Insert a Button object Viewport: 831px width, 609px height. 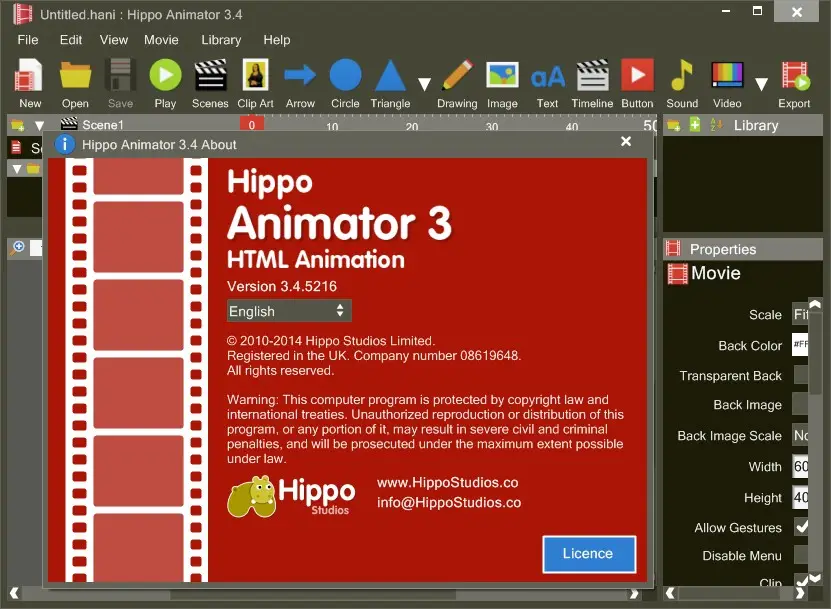638,84
